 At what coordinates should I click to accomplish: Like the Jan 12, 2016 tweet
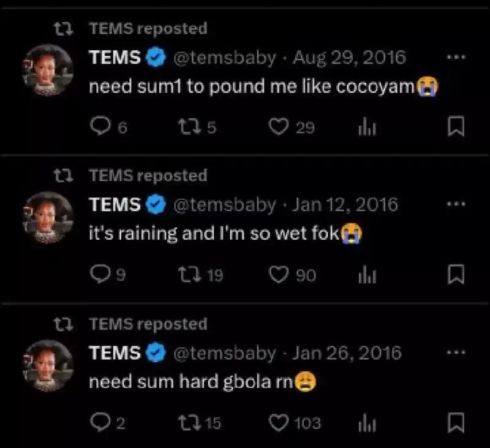pyautogui.click(x=279, y=275)
